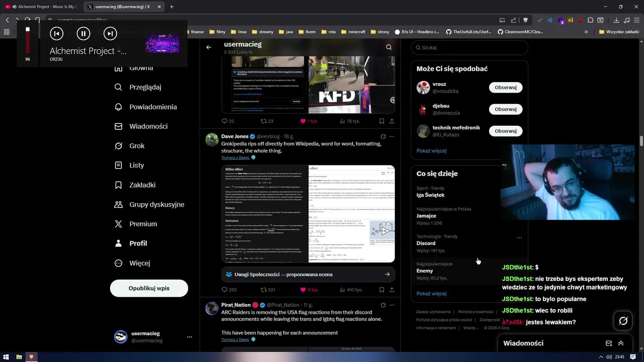644x362 pixels.
Task: Expand the Wiadomości messages drawer
Action: 621,343
